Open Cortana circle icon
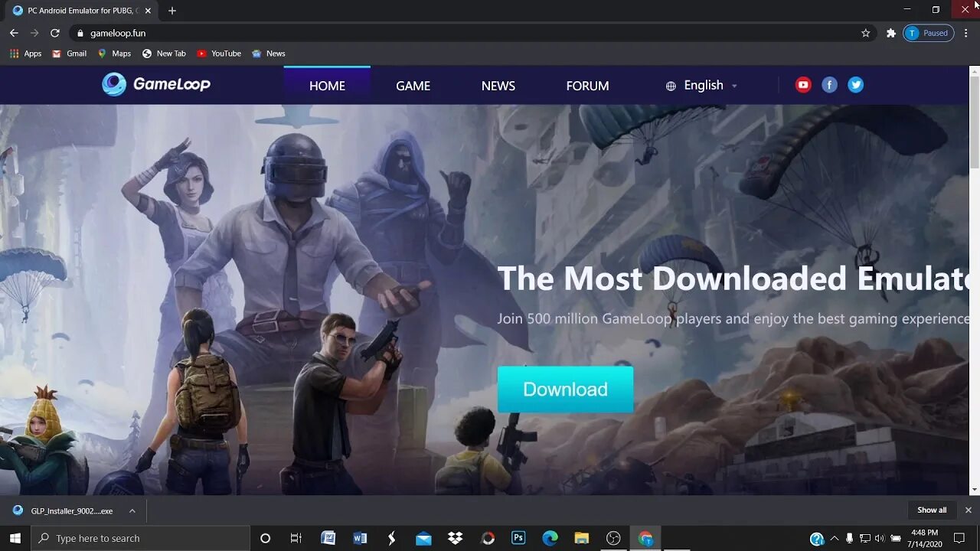The height and width of the screenshot is (551, 980). tap(265, 538)
